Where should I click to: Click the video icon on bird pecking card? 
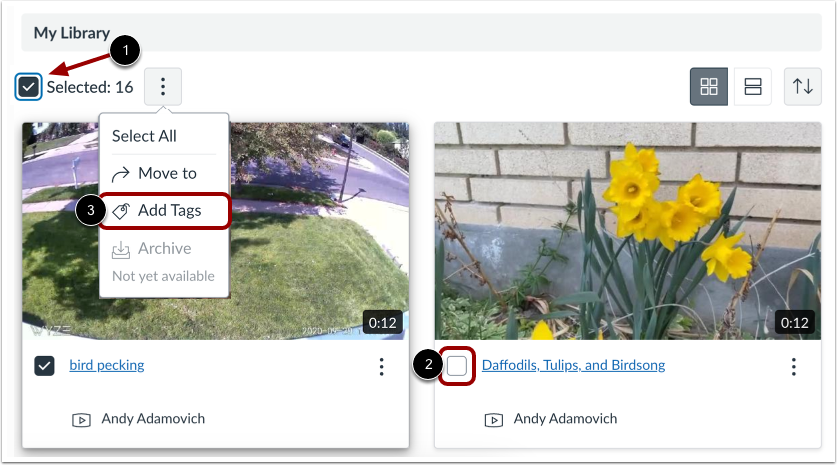(x=81, y=420)
